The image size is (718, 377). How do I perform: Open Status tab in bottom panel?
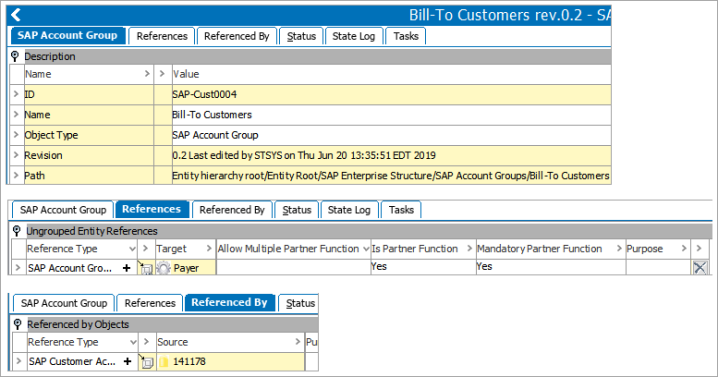pyautogui.click(x=300, y=303)
